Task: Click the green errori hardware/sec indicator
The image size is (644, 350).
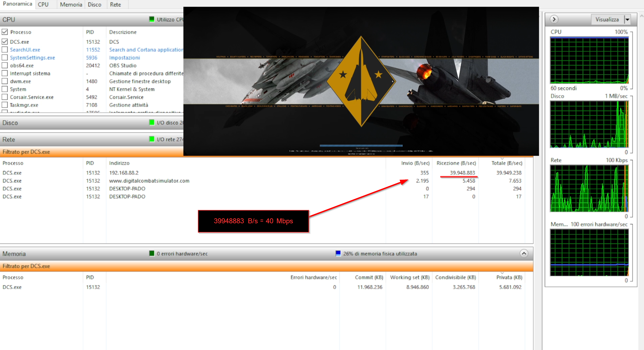Action: tap(152, 253)
